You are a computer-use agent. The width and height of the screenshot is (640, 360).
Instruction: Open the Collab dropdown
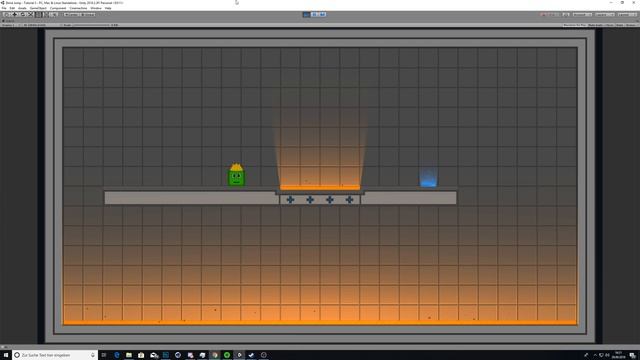pyautogui.click(x=549, y=15)
